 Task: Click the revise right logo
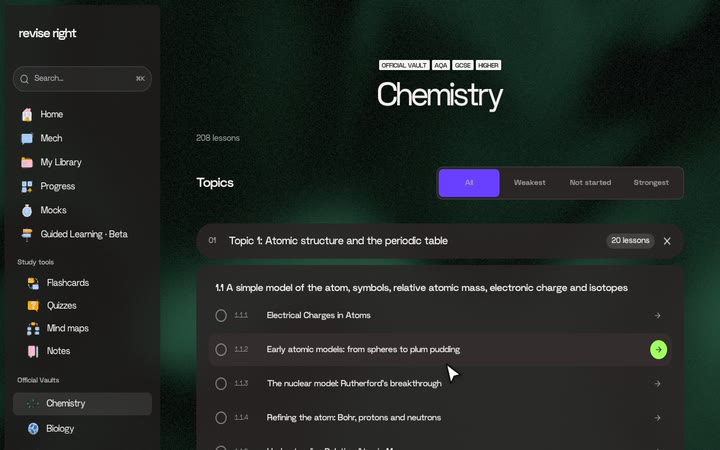[47, 34]
